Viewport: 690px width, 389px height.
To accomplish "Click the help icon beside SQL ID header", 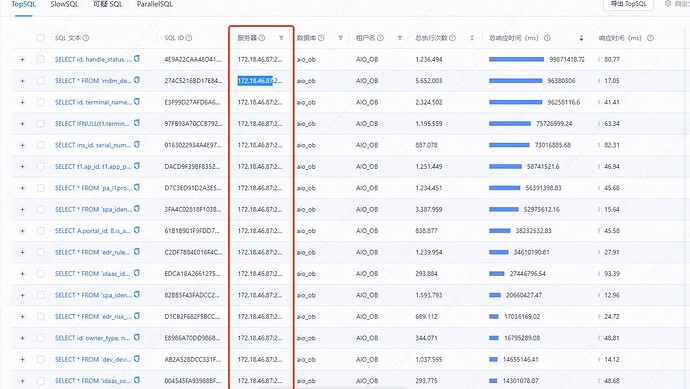I will (x=189, y=38).
